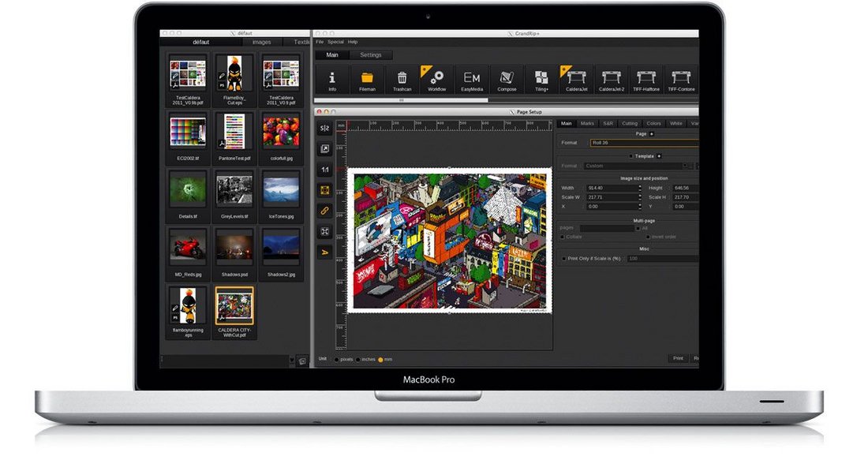This screenshot has height=456, width=868.
Task: Open the dropdown arrow at file panel bottom
Action: point(292,361)
